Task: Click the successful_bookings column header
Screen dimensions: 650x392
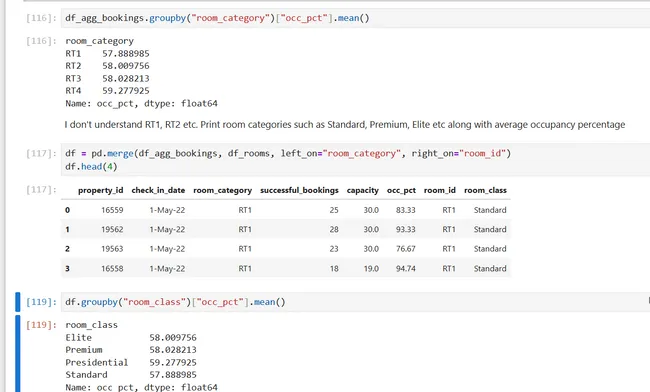Action: [299, 190]
